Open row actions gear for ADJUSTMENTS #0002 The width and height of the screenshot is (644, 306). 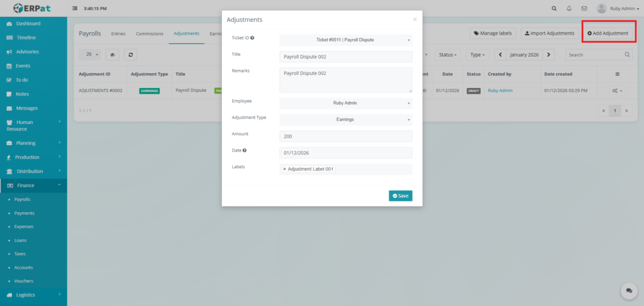click(x=618, y=91)
